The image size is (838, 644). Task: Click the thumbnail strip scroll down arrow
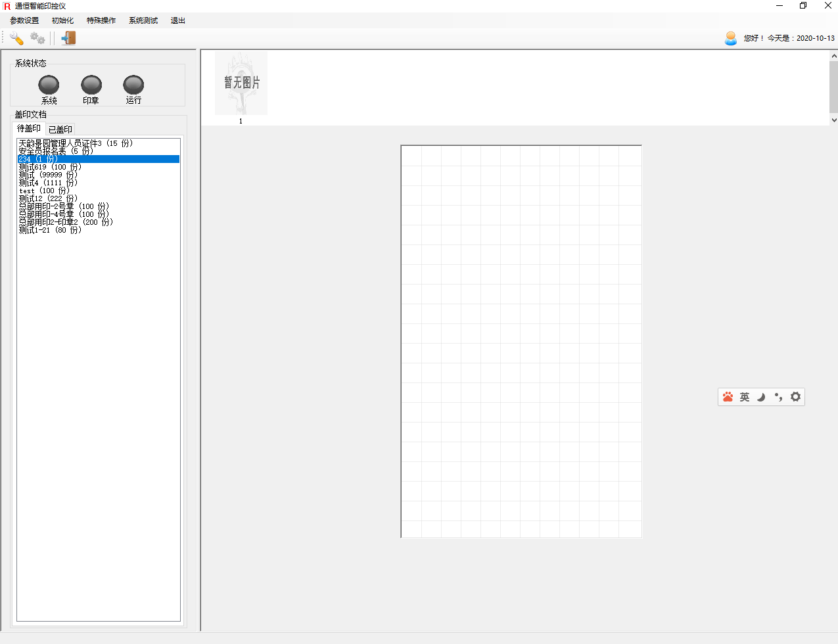833,120
